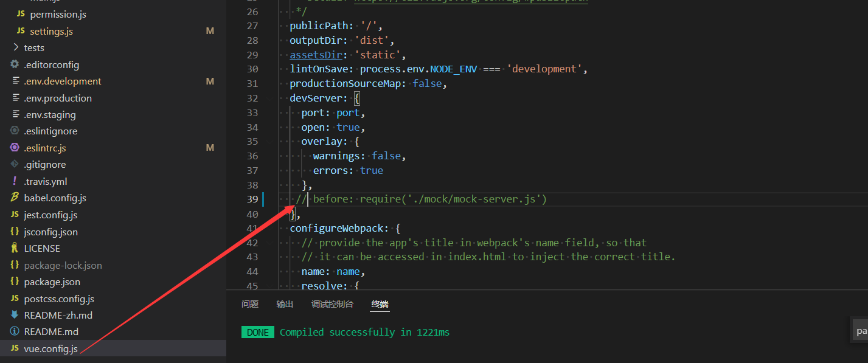The width and height of the screenshot is (868, 363).
Task: Click the M git status badge on settings.js
Action: pos(210,31)
